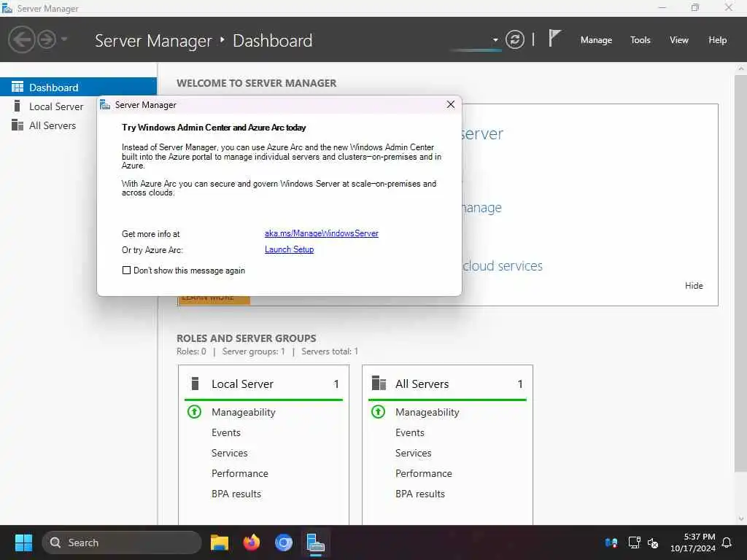Open the Manage menu
The width and height of the screenshot is (747, 560).
pos(596,40)
